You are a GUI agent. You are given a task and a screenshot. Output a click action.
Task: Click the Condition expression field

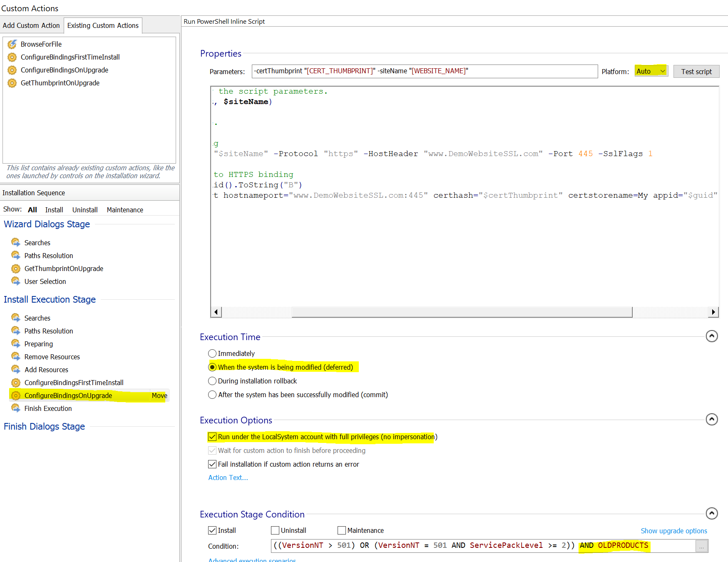coord(483,546)
